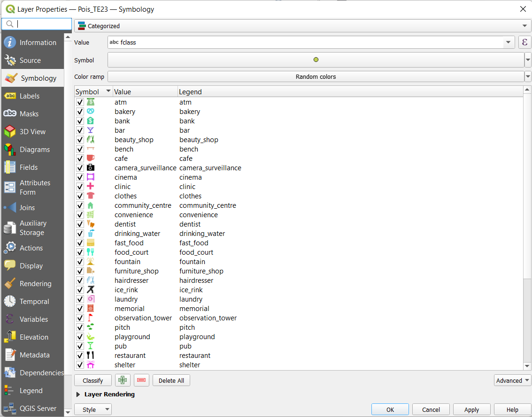The width and height of the screenshot is (532, 417).
Task: Expand the Layer Rendering section
Action: [78, 394]
